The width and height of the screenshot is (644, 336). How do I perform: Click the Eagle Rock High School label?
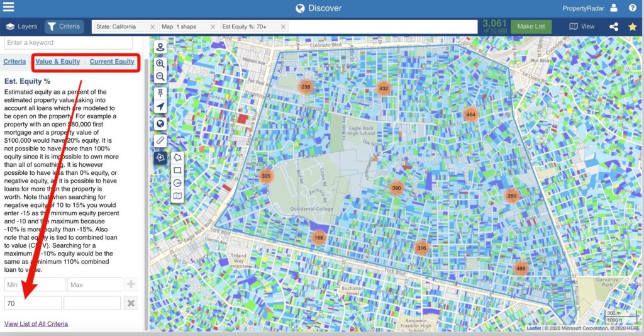[361, 131]
